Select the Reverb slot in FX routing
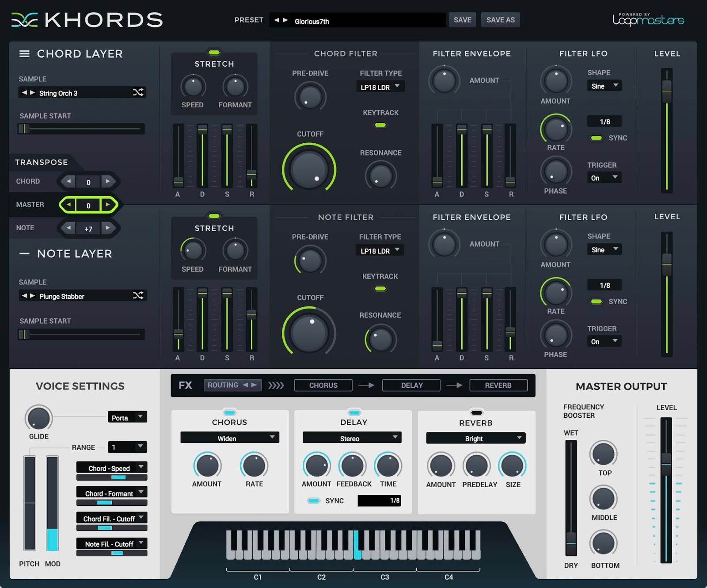Viewport: 707px width, 588px height. (498, 385)
